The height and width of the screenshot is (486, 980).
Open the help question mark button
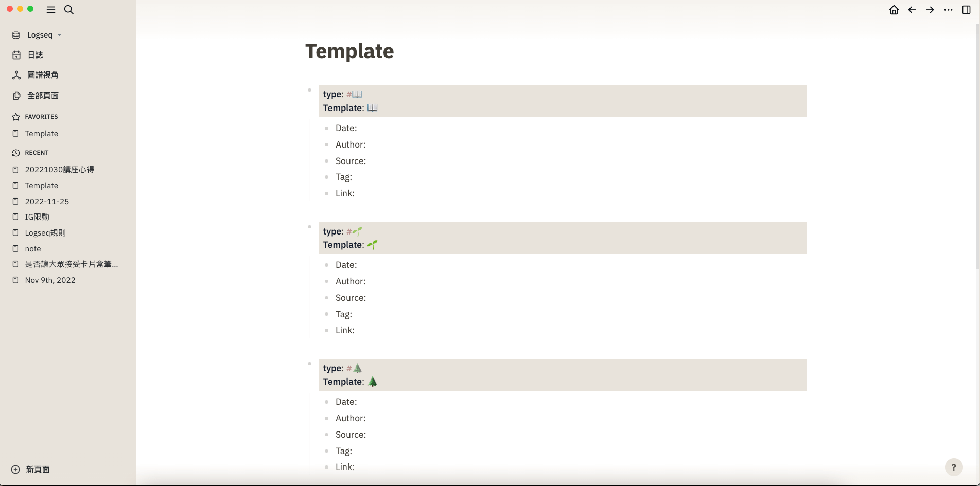click(954, 467)
